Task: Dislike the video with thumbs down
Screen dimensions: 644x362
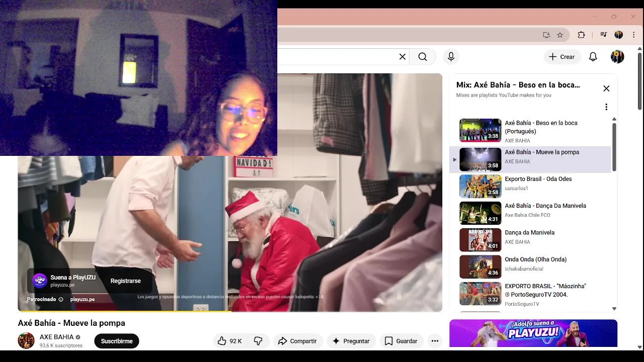Action: pyautogui.click(x=258, y=341)
